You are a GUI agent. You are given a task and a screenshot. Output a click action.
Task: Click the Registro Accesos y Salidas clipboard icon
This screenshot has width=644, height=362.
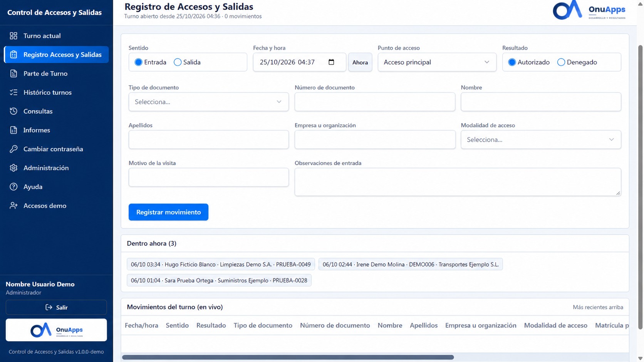[x=13, y=55]
